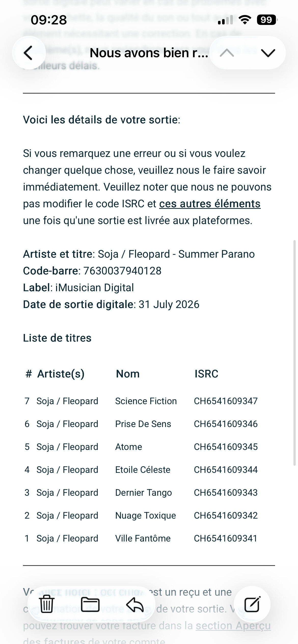Tap the clock showing 09:28
This screenshot has height=644, width=298.
coord(49,20)
